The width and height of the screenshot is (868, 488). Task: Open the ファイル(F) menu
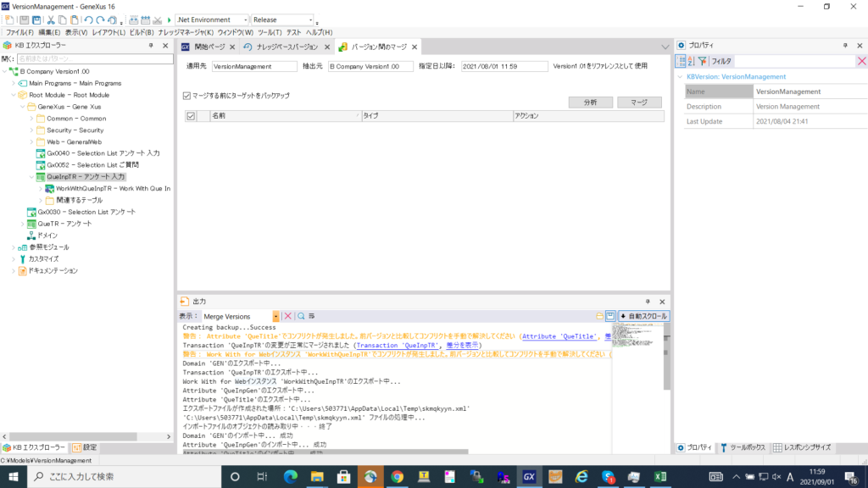pos(19,33)
